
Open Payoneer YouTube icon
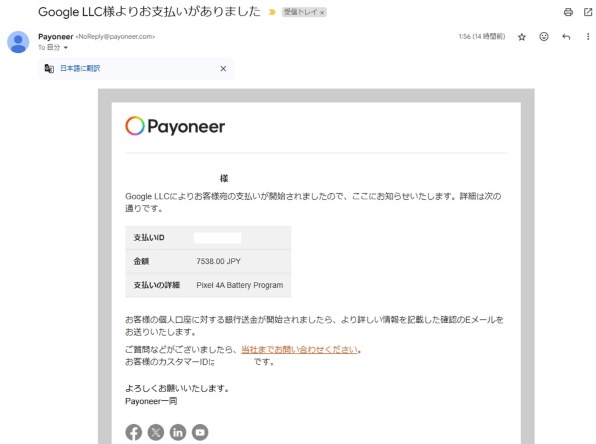coord(200,432)
